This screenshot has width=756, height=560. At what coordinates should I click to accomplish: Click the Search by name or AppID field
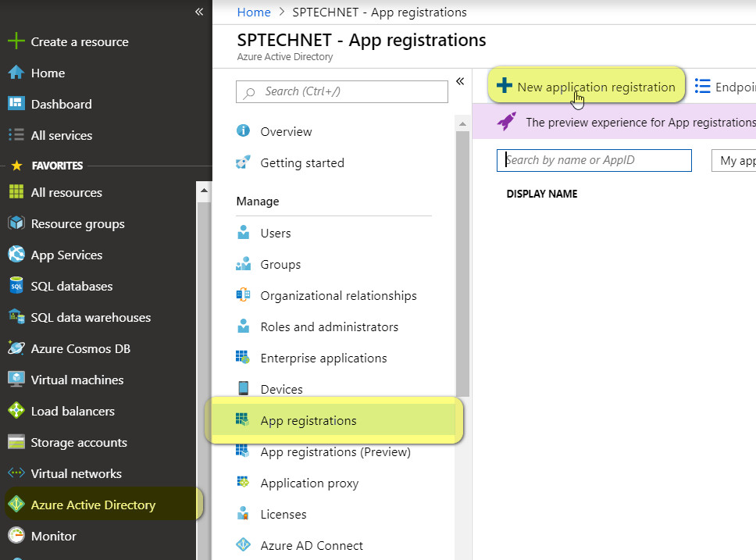594,160
